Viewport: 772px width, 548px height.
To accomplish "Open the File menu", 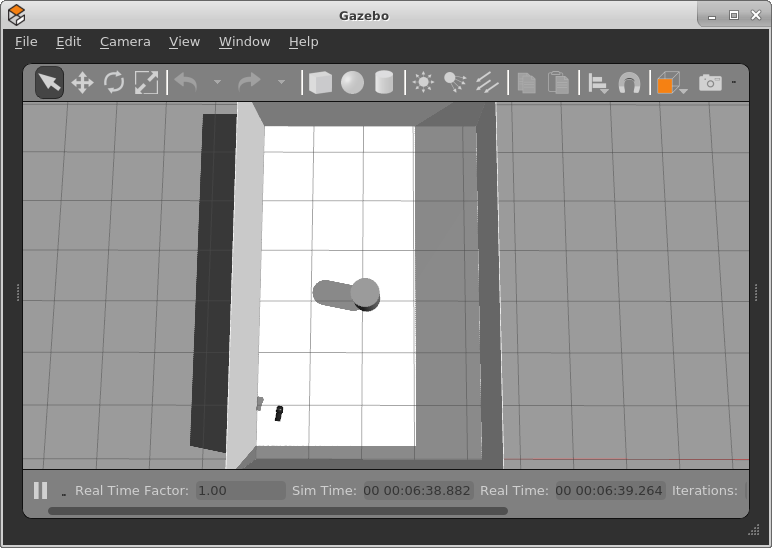I will point(26,42).
